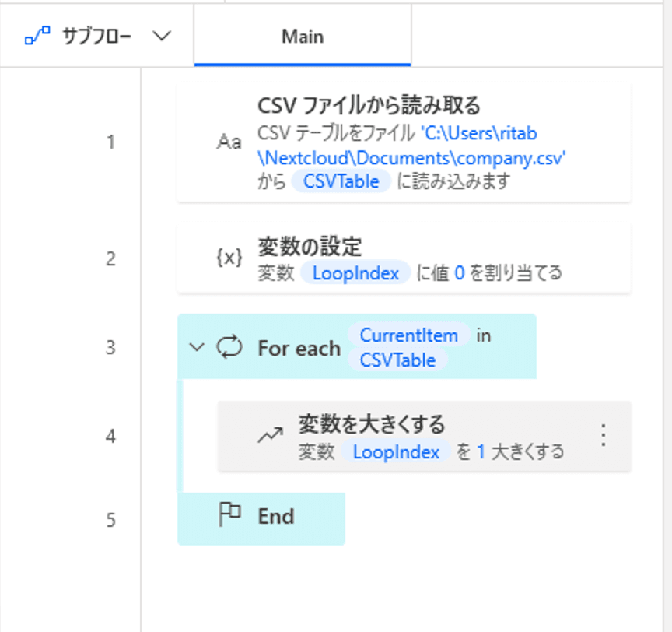Click the End flag icon
Image resolution: width=672 pixels, height=632 pixels.
click(229, 515)
